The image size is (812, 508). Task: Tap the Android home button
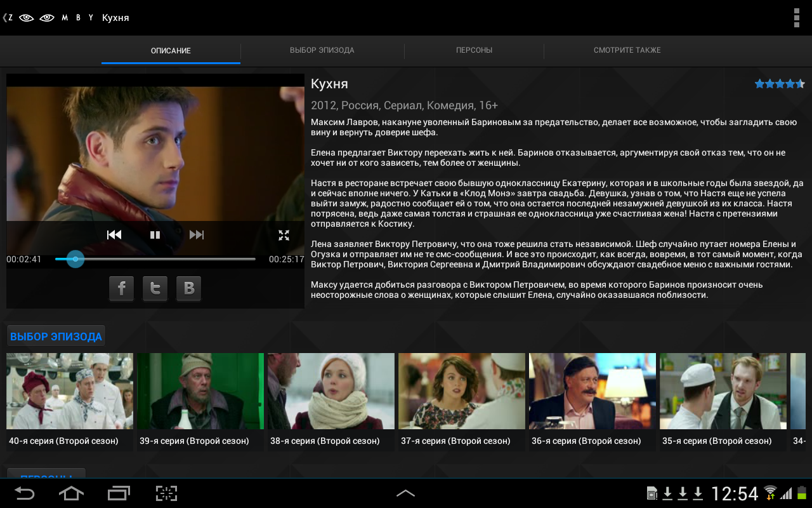71,493
